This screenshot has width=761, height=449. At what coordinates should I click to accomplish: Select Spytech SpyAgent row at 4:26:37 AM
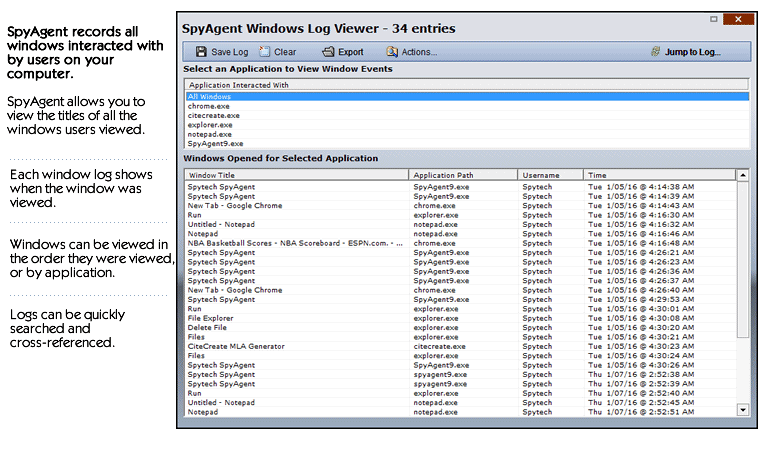click(x=460, y=281)
